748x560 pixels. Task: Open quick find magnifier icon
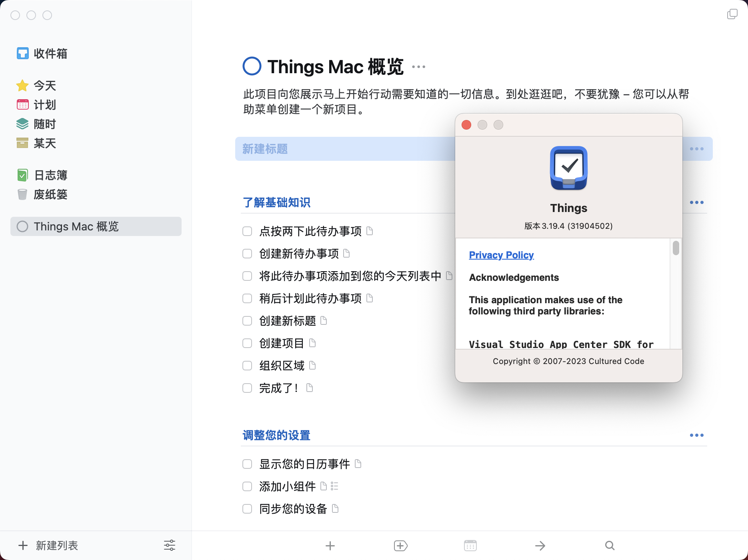pyautogui.click(x=610, y=546)
